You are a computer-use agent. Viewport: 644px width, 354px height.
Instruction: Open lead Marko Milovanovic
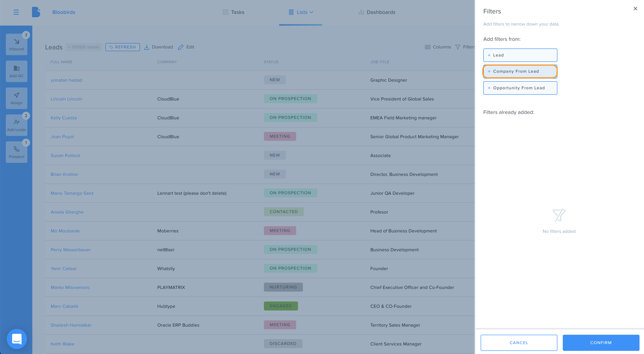click(x=70, y=287)
